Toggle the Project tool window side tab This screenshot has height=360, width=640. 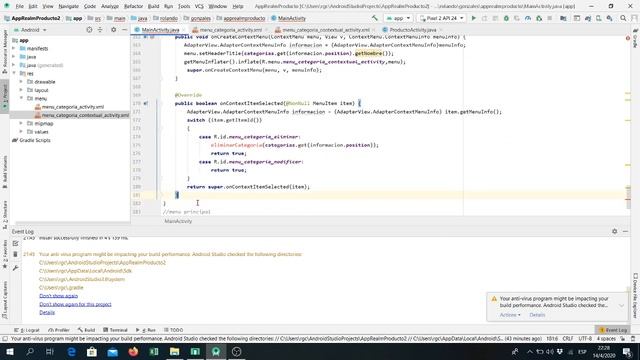click(x=5, y=96)
